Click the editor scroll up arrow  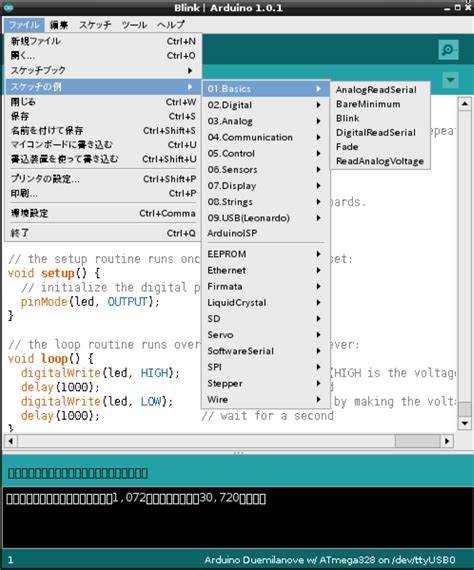click(x=465, y=104)
